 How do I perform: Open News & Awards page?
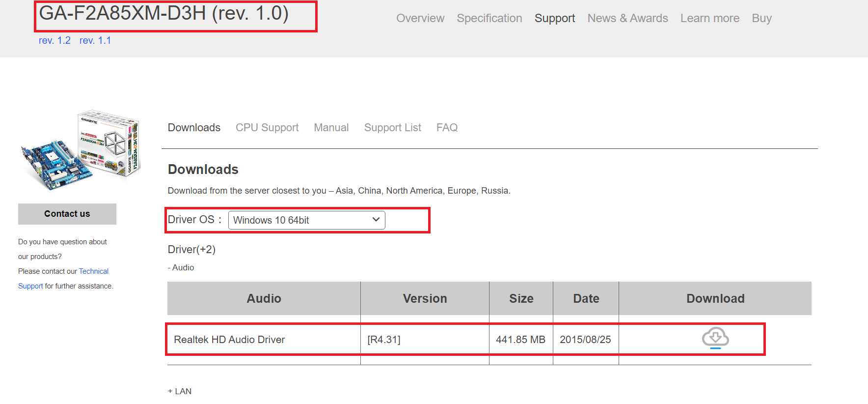click(627, 18)
